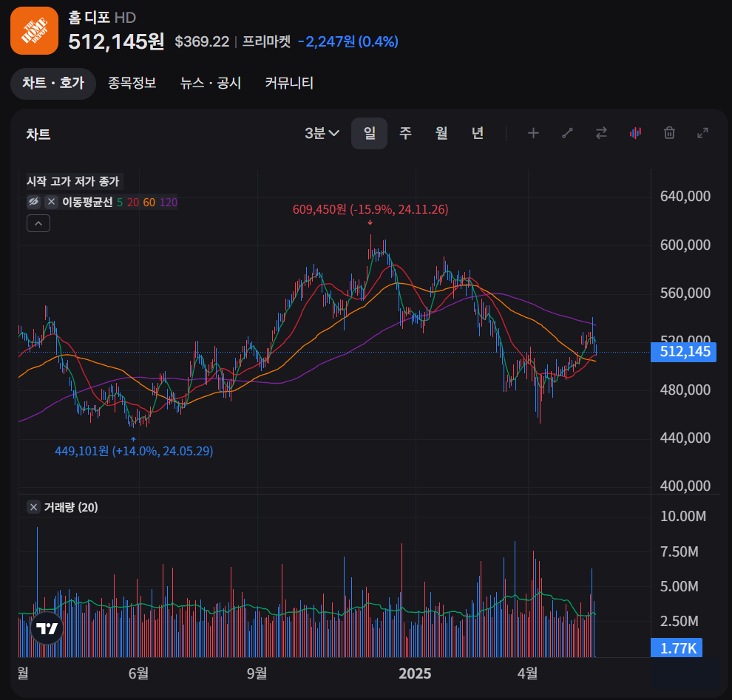
Task: Click the Home Depot logo icon
Action: tap(34, 31)
